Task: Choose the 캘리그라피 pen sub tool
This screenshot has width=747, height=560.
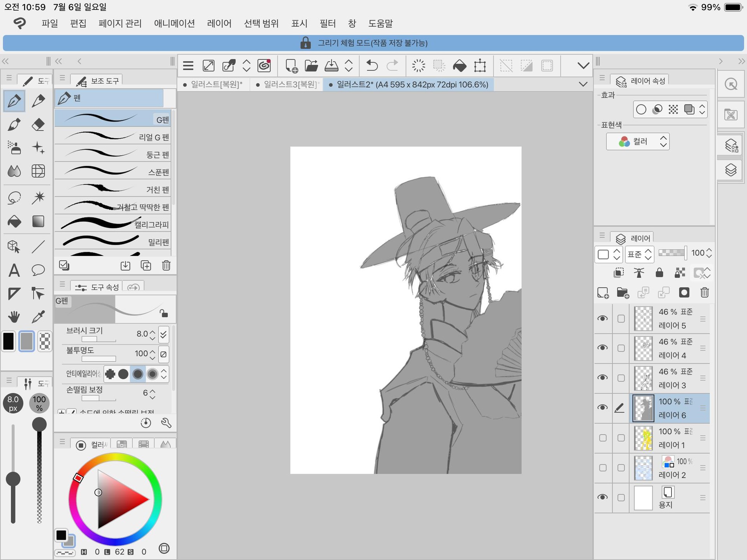Action: pyautogui.click(x=113, y=224)
